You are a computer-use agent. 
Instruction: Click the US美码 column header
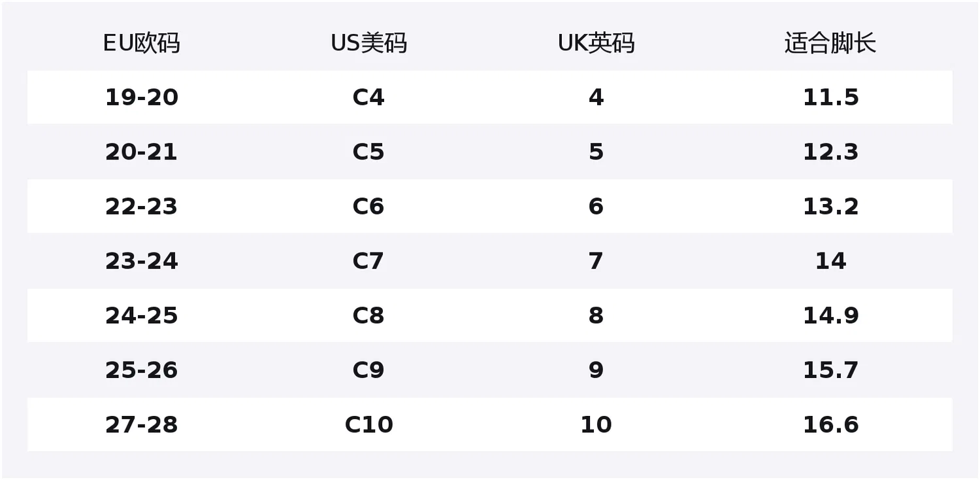[368, 44]
